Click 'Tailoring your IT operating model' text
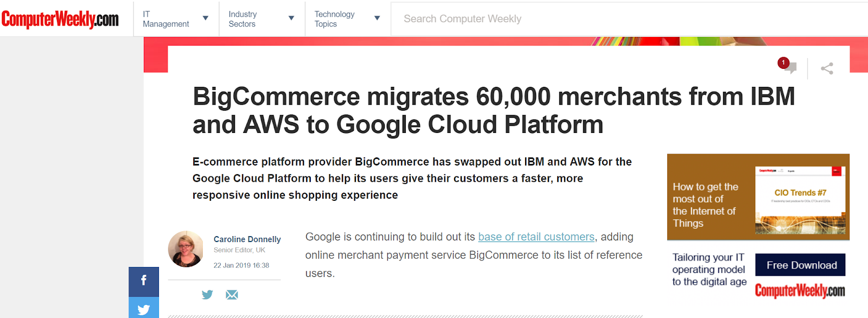 tap(709, 269)
